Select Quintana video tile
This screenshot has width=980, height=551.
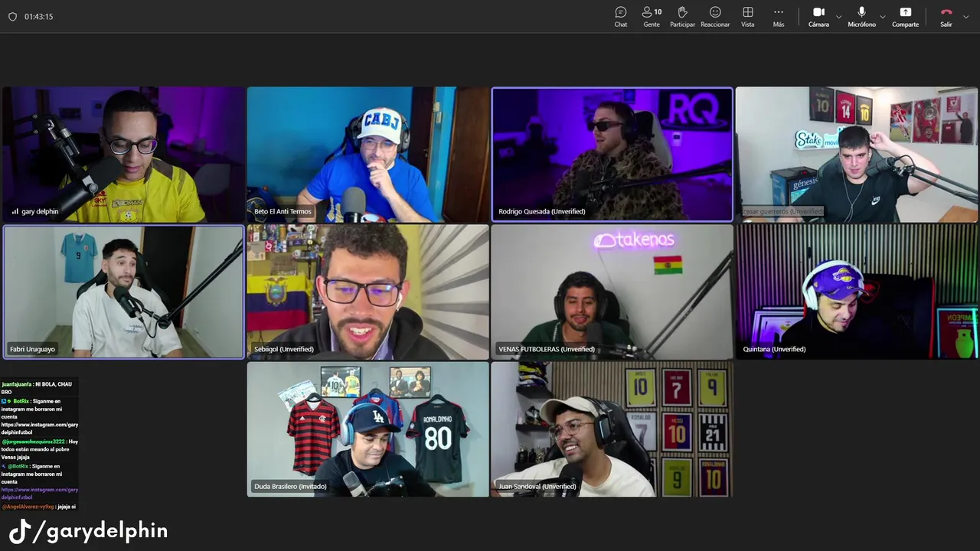click(x=857, y=292)
